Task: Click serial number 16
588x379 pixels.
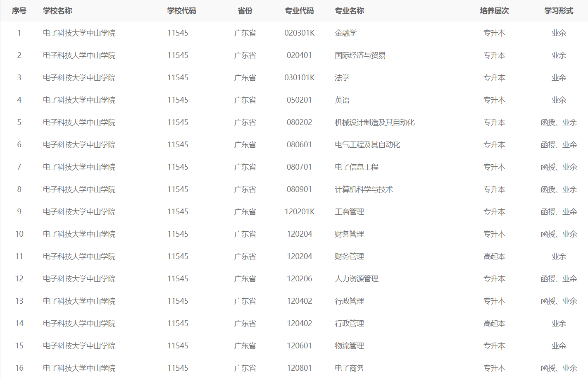Action: [19, 368]
